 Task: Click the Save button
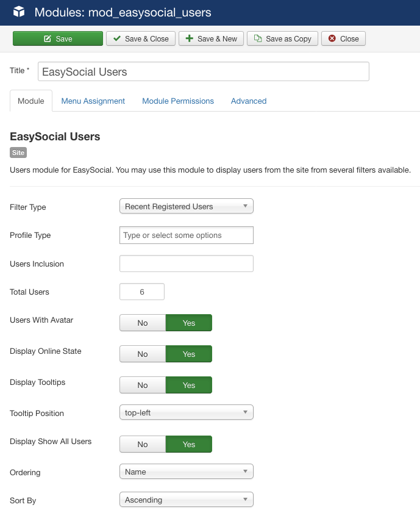58,38
